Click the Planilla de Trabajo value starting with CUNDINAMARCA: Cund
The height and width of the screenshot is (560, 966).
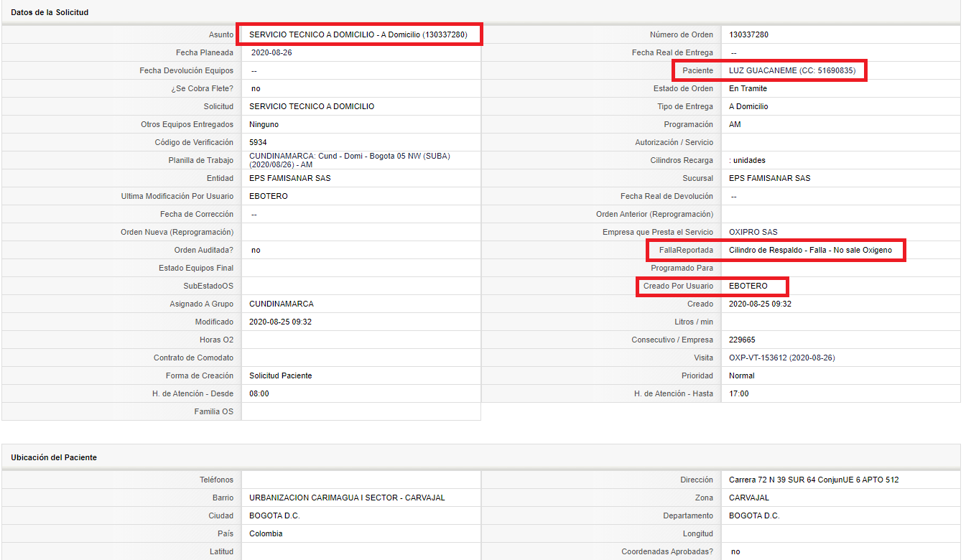point(350,160)
